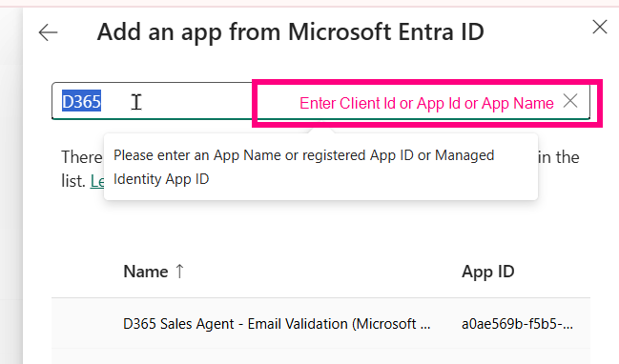619x364 pixels.
Task: Select the D365 Sales Agent - Email Validation row
Action: click(x=320, y=323)
